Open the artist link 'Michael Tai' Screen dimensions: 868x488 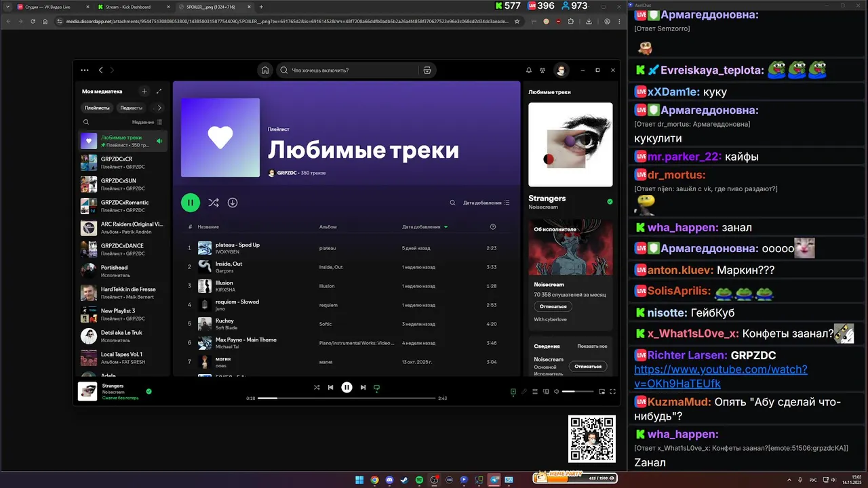point(227,346)
